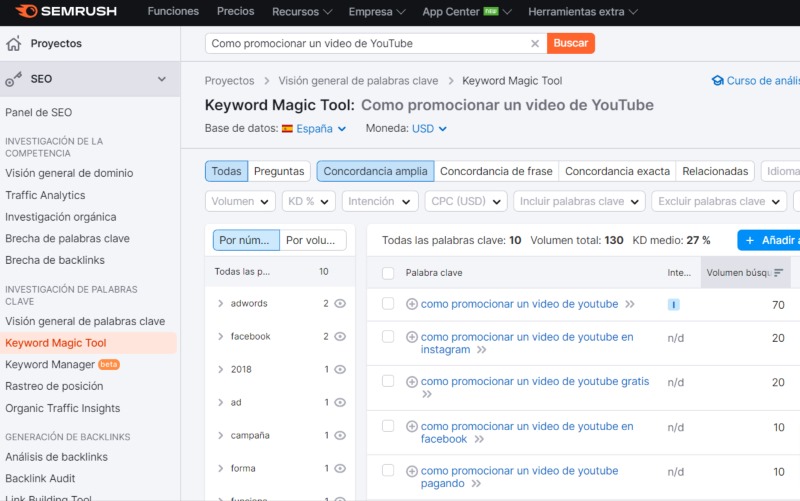800x501 pixels.
Task: Click the plus icon beside the 'youtube en facebook' keyword
Action: (x=412, y=426)
